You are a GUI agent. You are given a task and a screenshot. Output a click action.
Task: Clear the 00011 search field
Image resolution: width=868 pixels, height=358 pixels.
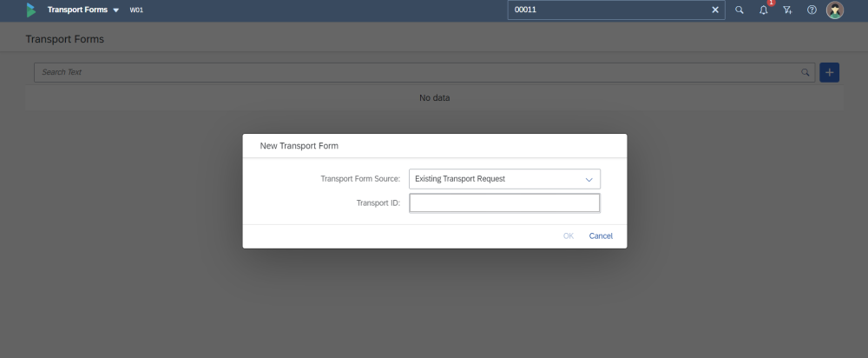tap(715, 10)
